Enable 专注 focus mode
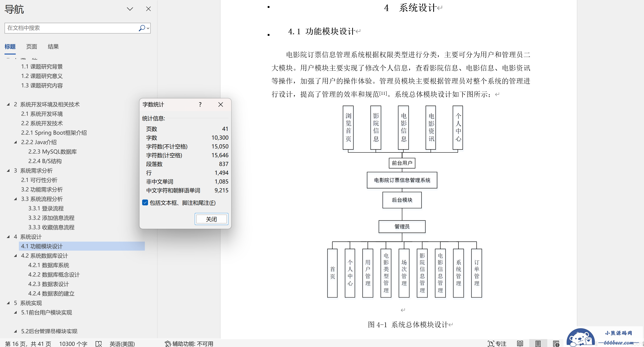 [x=497, y=344]
